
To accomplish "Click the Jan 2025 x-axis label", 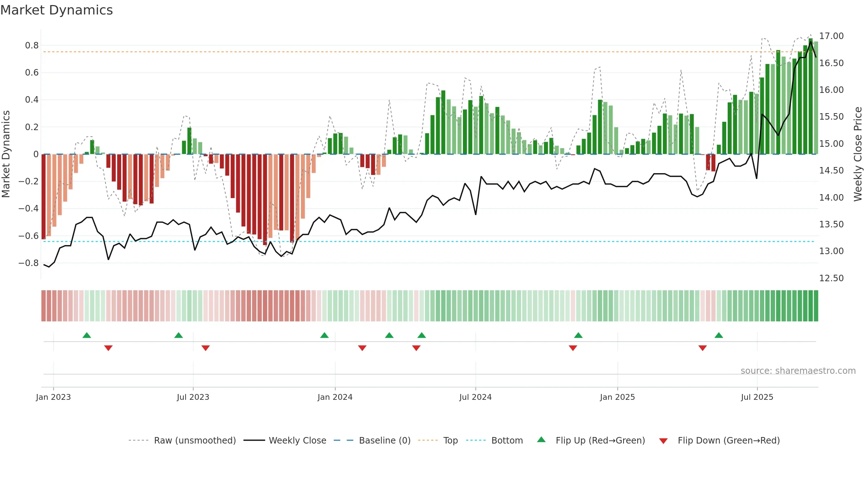I will click(x=617, y=397).
